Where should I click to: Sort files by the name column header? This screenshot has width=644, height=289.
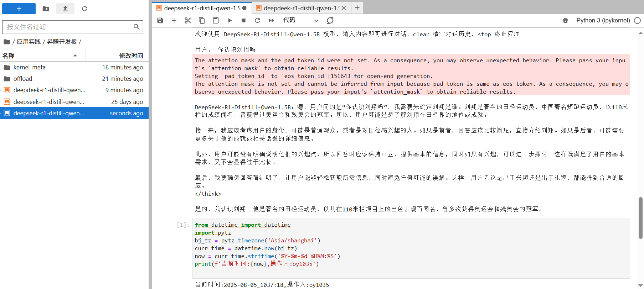(x=39, y=56)
